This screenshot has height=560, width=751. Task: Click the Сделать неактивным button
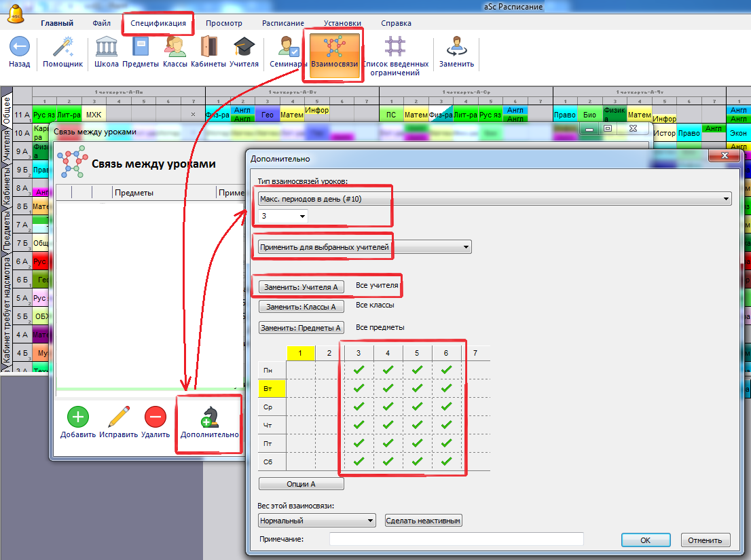(424, 521)
